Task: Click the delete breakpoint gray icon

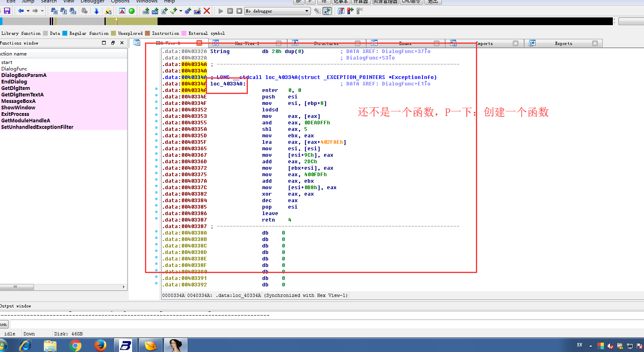Action: tap(360, 11)
